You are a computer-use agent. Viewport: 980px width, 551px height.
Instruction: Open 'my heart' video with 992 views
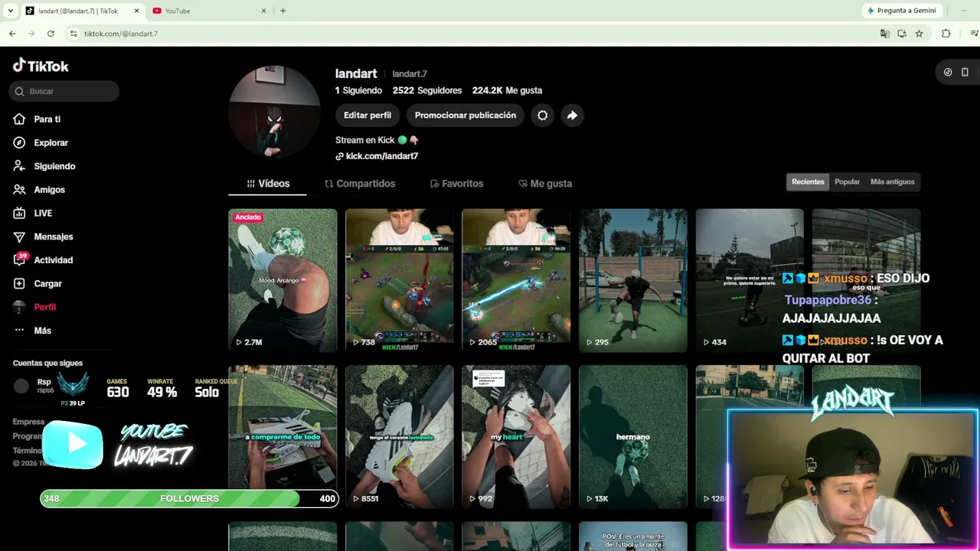pos(516,437)
